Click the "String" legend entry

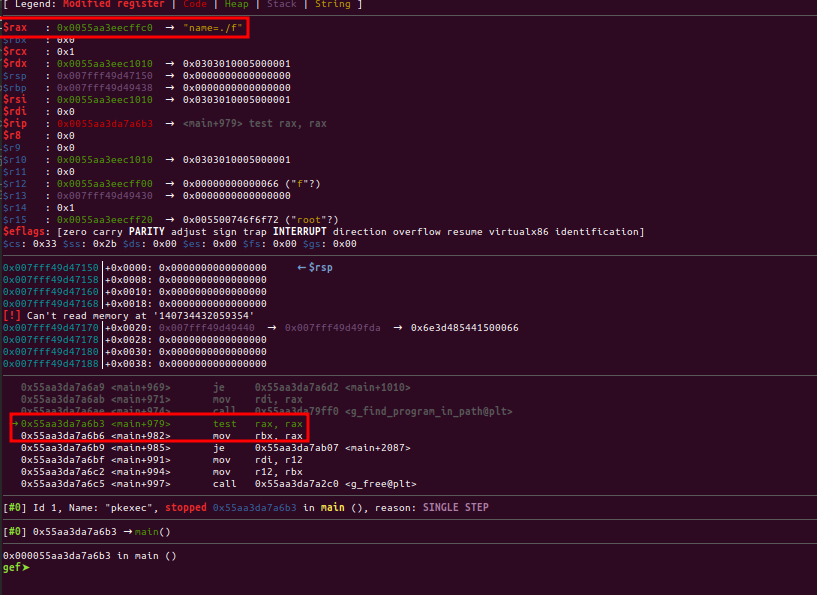(x=333, y=5)
